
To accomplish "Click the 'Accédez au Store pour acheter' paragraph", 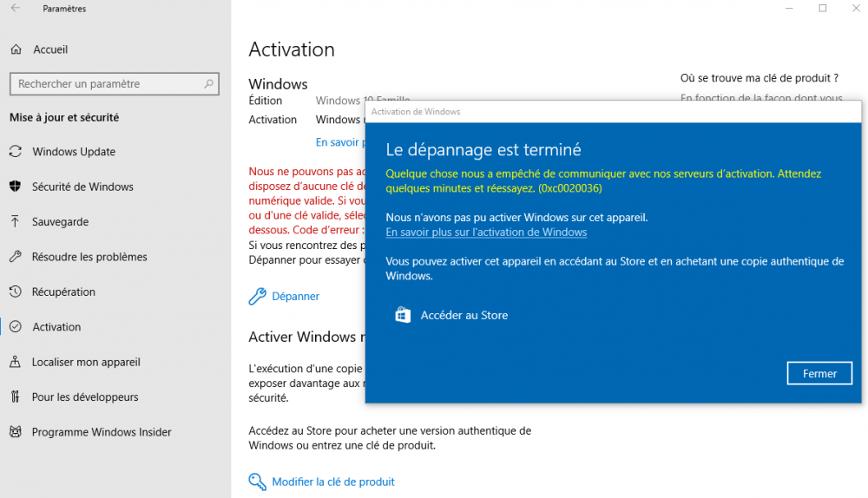I will 390,437.
